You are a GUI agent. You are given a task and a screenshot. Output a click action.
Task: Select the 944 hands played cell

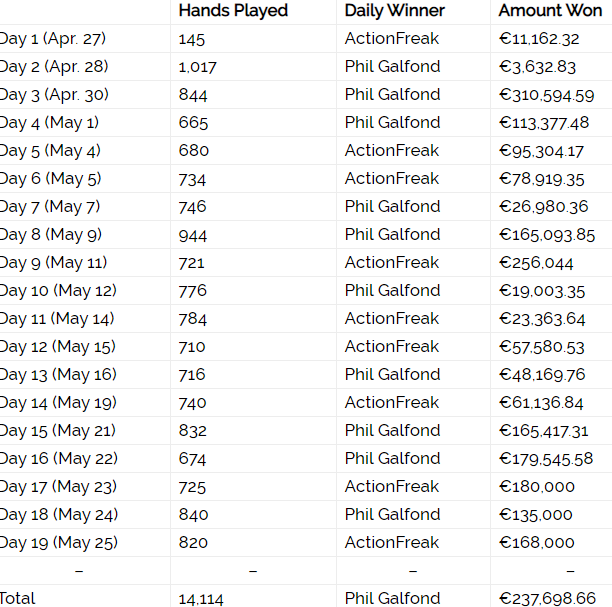click(193, 234)
